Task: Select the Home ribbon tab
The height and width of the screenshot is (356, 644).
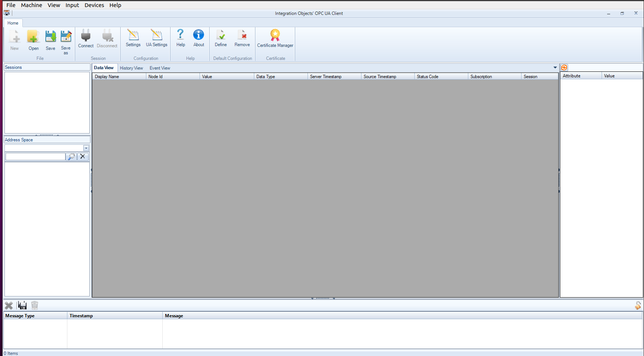Action: tap(13, 23)
